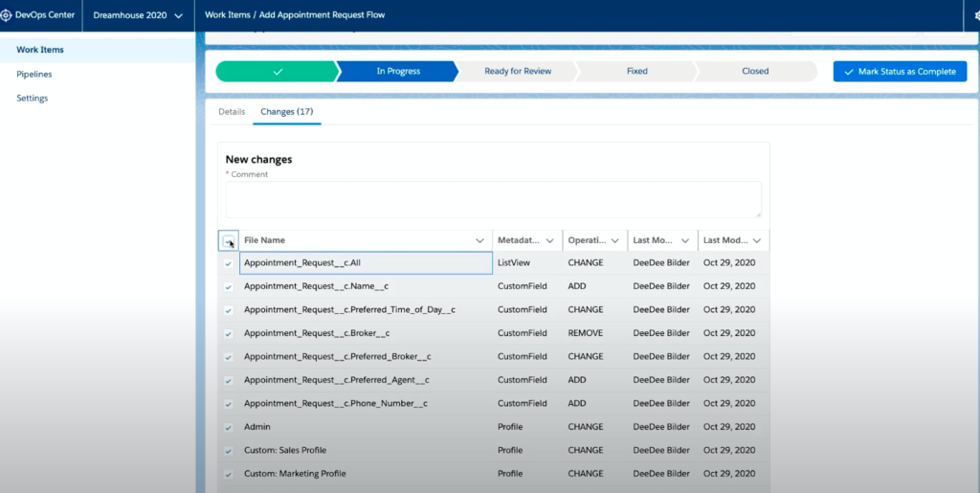This screenshot has height=493, width=980.
Task: Click into the Comment text area
Action: pos(494,199)
